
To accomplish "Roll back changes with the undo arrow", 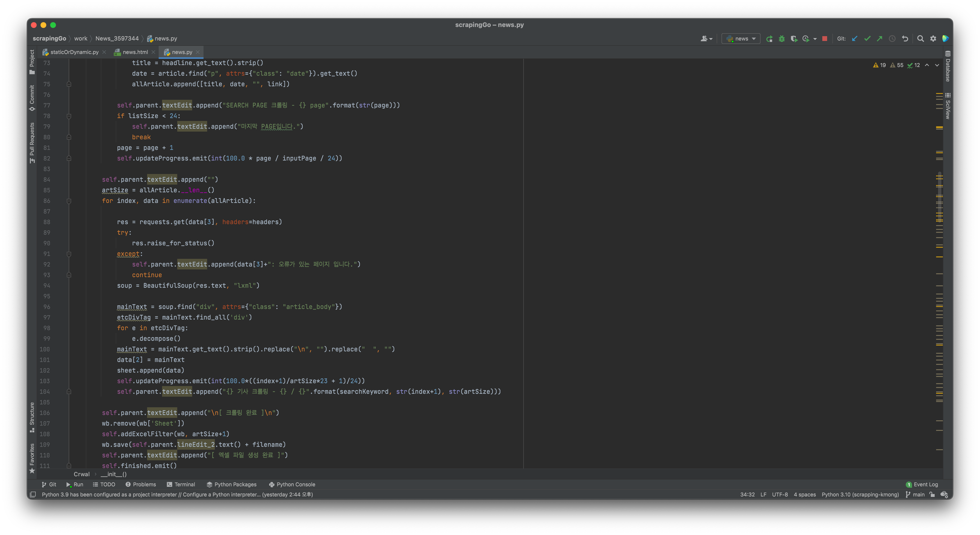I will [905, 38].
